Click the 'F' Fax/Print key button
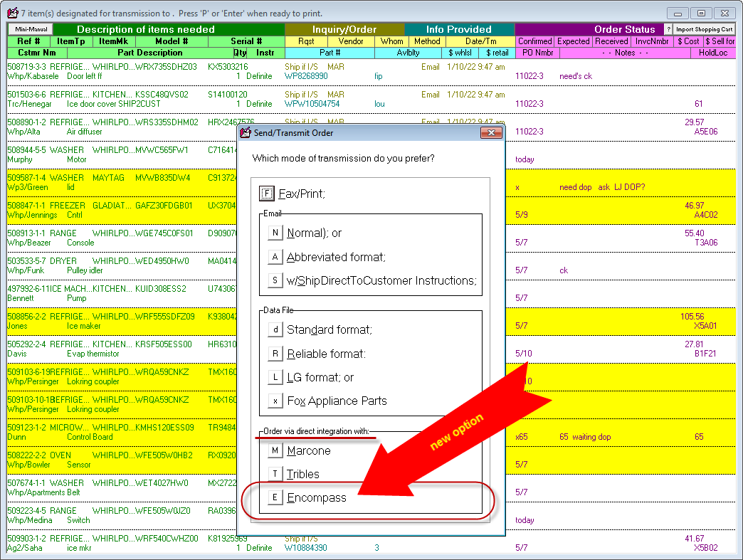The image size is (743, 560). tap(267, 193)
